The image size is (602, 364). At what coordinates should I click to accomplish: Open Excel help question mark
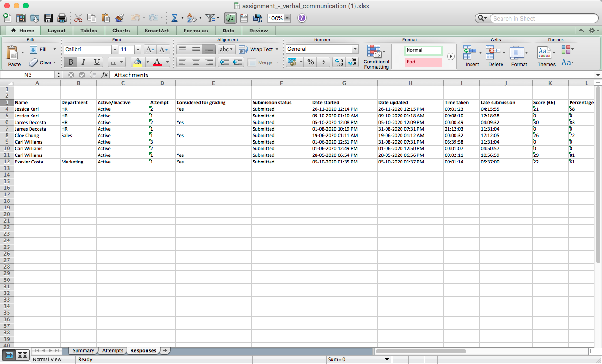[302, 18]
